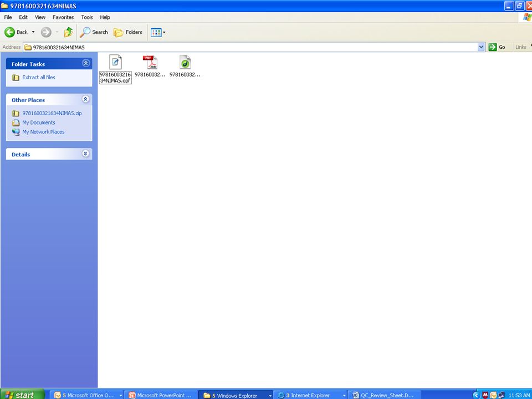The image size is (532, 399).
Task: Click the Links toolbar label
Action: (521, 47)
